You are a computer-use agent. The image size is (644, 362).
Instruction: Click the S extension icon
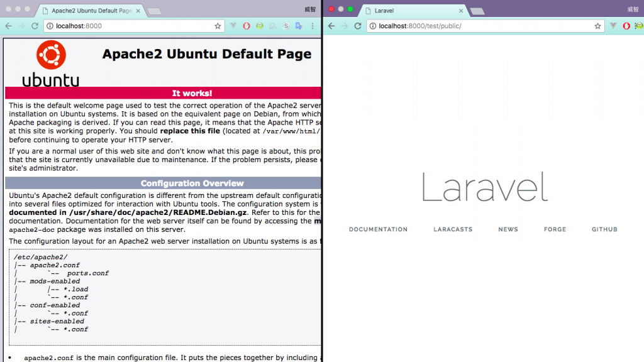(x=286, y=26)
